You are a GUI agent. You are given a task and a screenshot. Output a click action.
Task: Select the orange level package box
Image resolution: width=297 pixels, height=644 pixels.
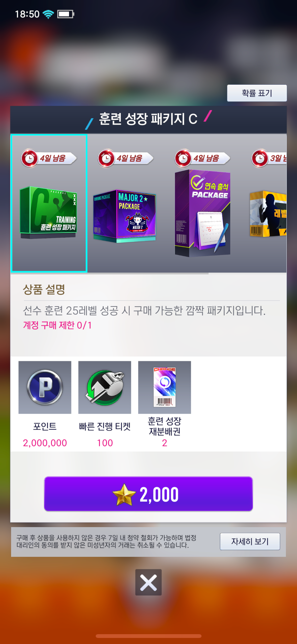pos(268,214)
